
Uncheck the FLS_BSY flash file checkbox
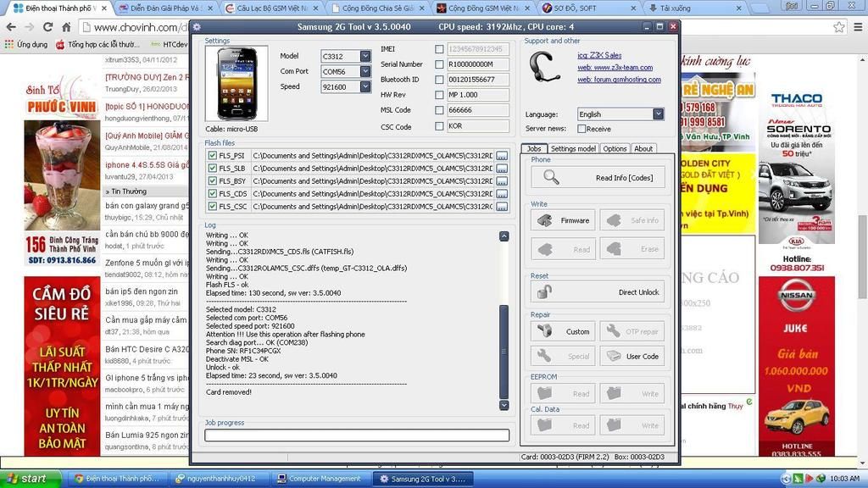pyautogui.click(x=212, y=181)
